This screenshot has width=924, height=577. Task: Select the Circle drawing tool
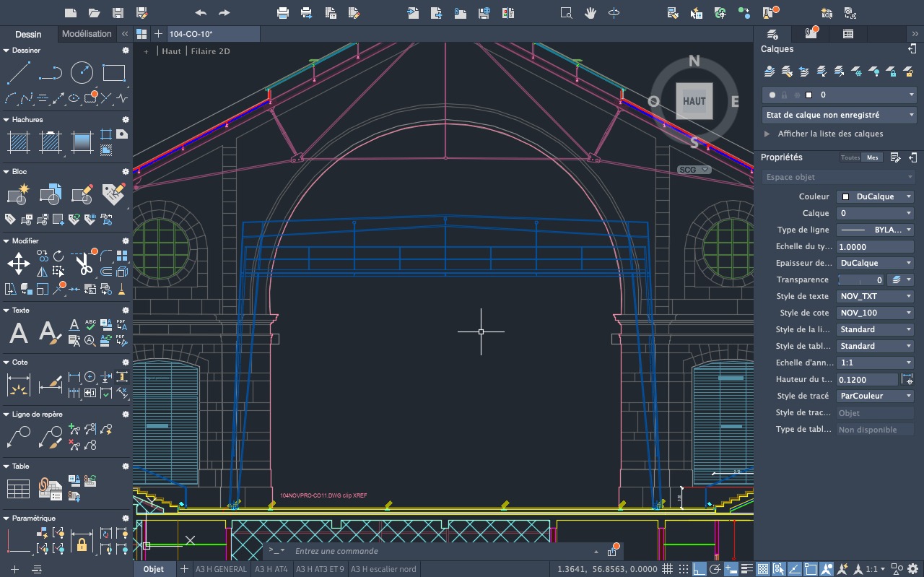click(x=82, y=73)
